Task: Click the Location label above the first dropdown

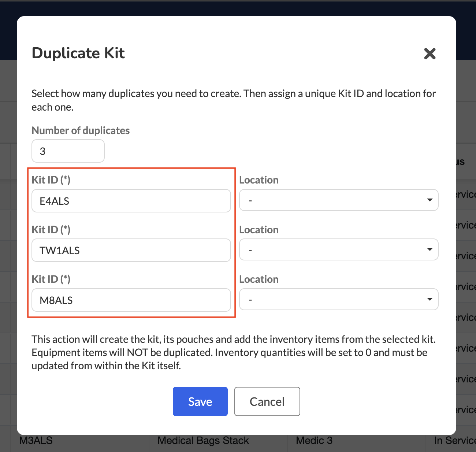Action: [x=259, y=180]
